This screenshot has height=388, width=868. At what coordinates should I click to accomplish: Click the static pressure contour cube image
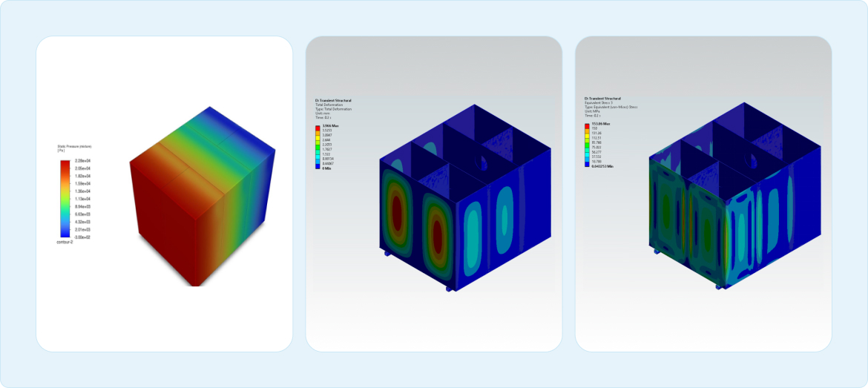200,193
